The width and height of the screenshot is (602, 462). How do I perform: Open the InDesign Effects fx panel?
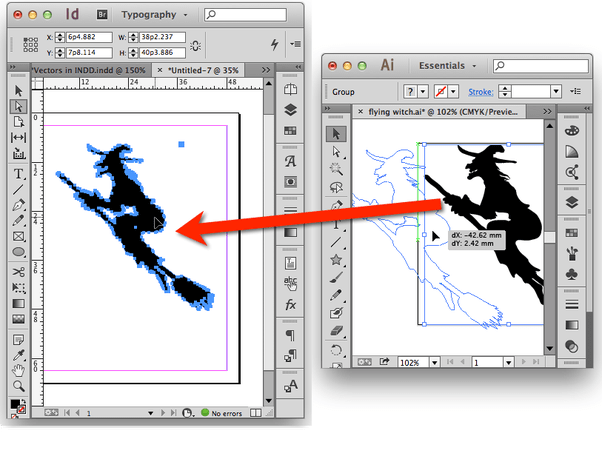290,305
